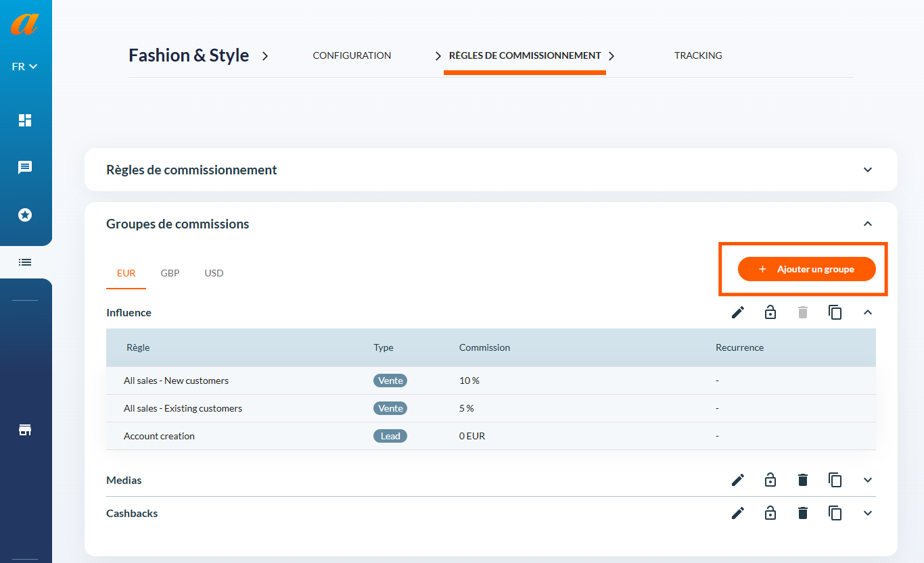Expand the Medias group chevron
This screenshot has height=563, width=924.
(868, 480)
